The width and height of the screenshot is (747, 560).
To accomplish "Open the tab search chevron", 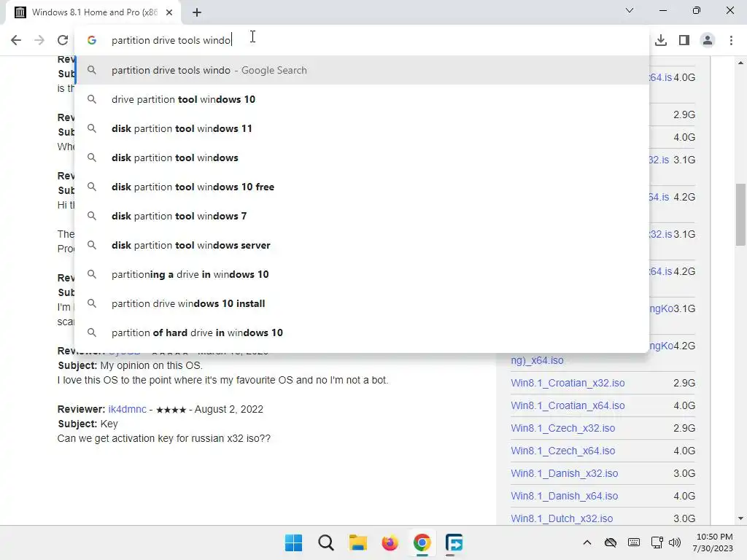I will tap(630, 10).
